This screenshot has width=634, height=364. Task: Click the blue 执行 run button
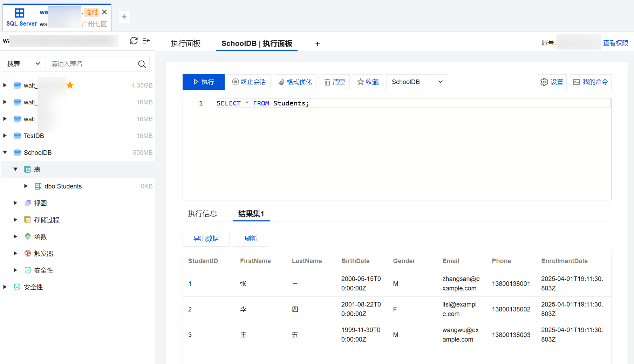(x=203, y=82)
